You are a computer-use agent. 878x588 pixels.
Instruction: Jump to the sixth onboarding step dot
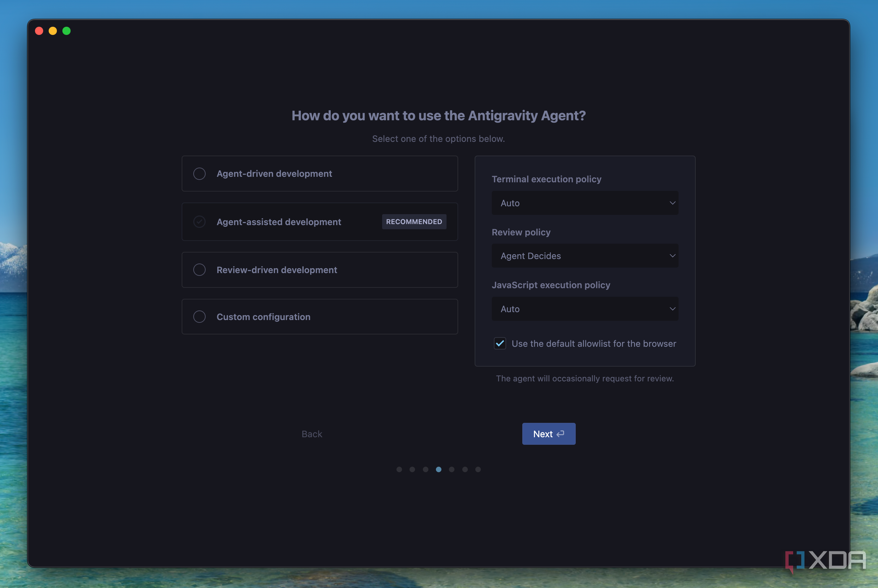coord(465,469)
